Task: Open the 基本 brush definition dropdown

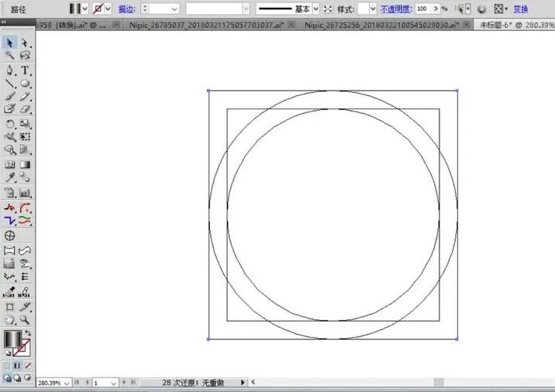Action: point(315,9)
